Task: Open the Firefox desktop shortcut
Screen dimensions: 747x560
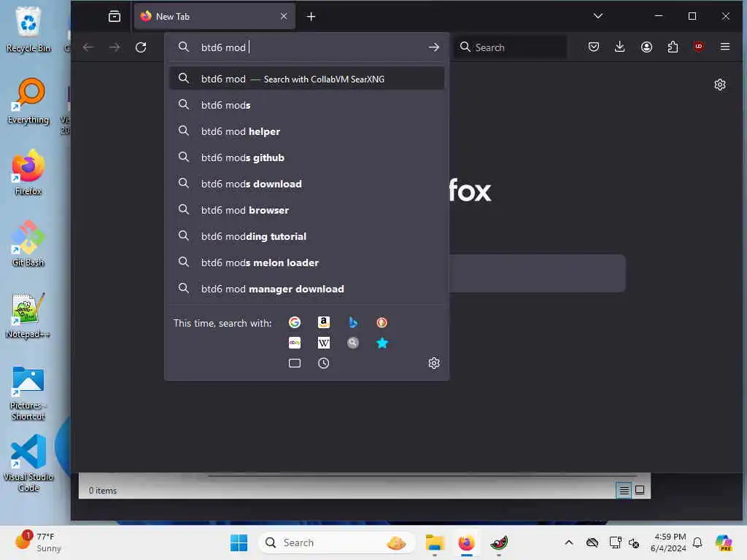Action: [28, 172]
